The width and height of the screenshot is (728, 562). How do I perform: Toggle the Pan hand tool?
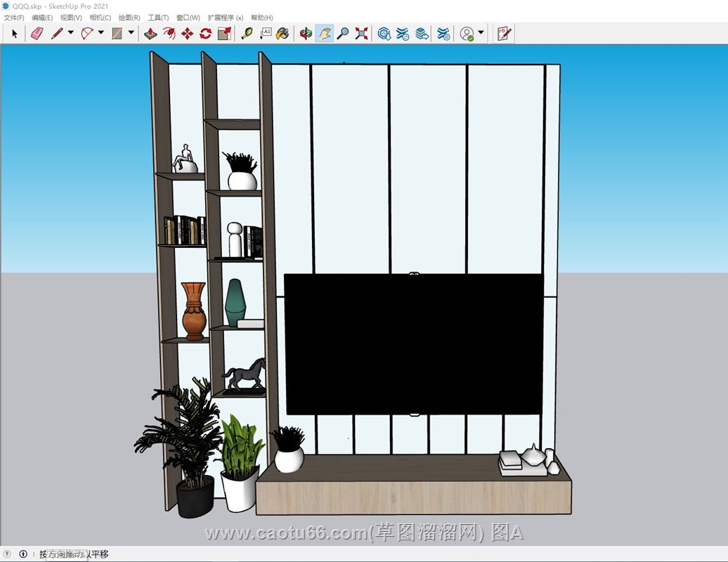(324, 33)
